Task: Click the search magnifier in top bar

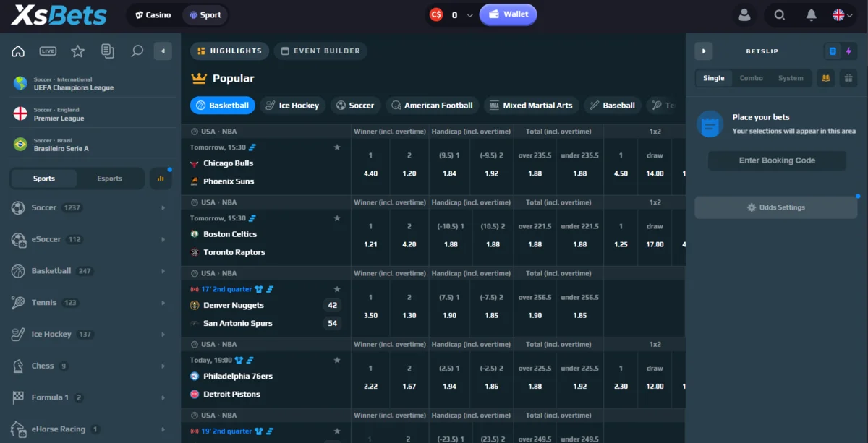Action: pos(779,14)
